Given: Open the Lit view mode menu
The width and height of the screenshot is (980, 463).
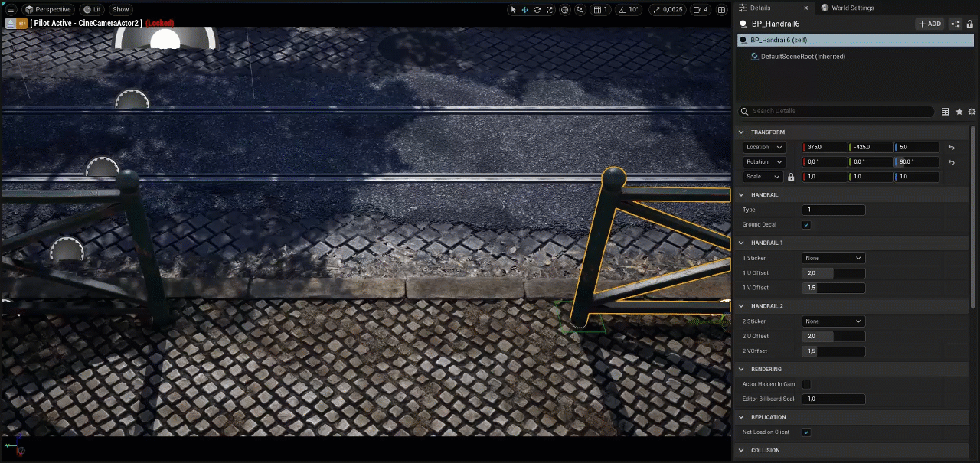Looking at the screenshot, I should (92, 10).
